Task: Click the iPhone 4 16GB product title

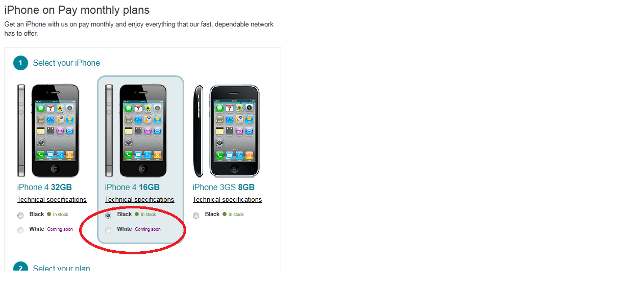Action: [132, 187]
